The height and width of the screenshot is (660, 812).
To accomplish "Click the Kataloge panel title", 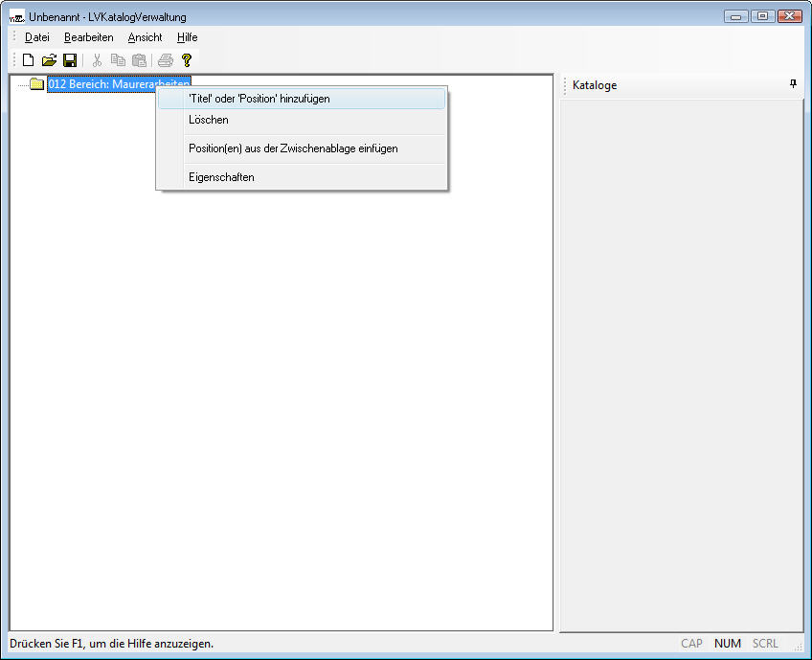I will pyautogui.click(x=595, y=85).
